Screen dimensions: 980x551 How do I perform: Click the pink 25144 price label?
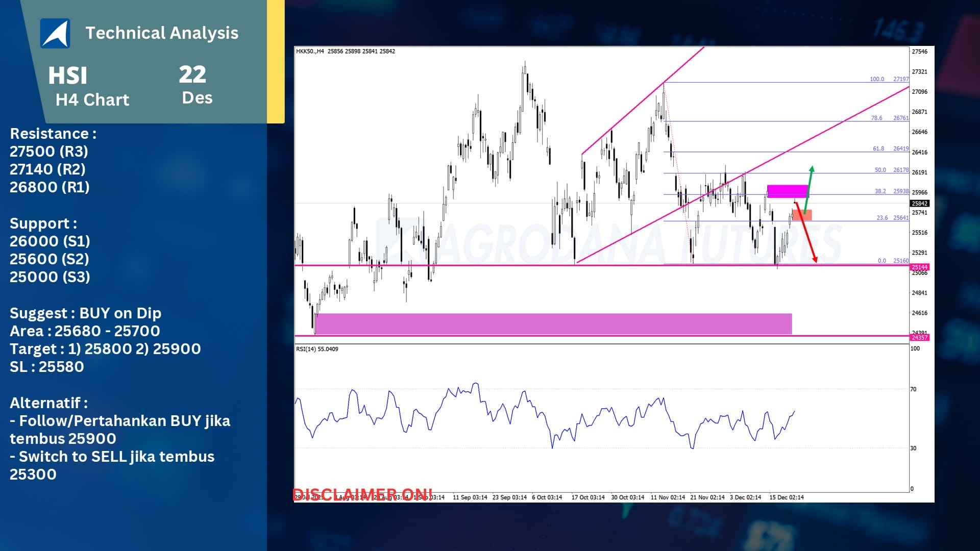(920, 267)
